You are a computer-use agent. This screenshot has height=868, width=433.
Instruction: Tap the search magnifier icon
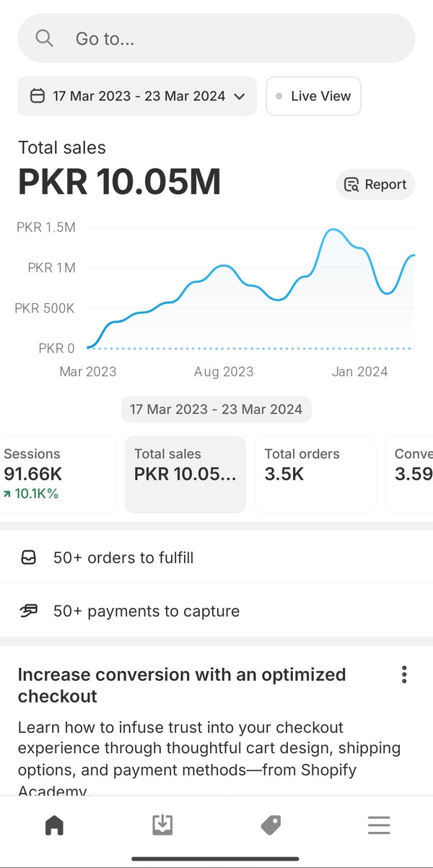45,38
